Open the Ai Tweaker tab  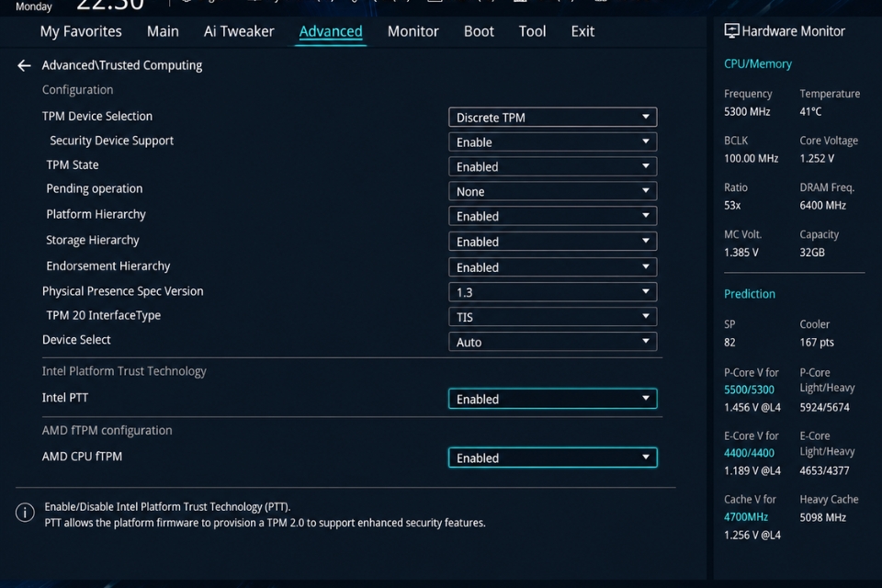[x=239, y=31]
